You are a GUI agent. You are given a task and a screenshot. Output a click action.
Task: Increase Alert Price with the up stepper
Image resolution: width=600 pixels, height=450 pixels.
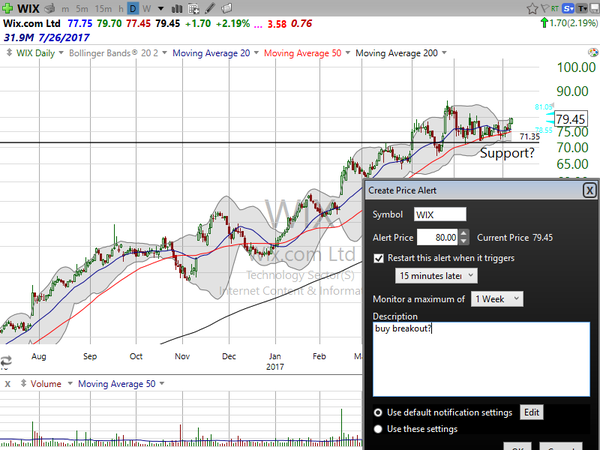(463, 233)
